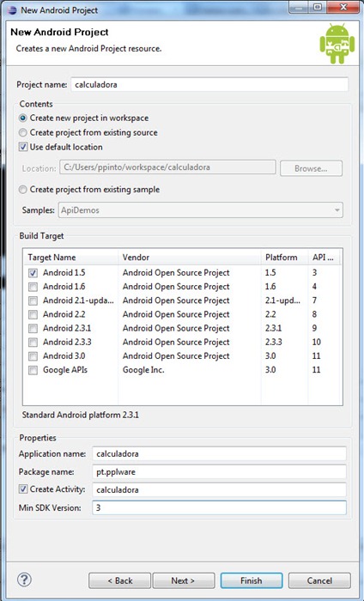This screenshot has height=601, width=364.
Task: Select Create new project in workspace
Action: click(x=23, y=118)
